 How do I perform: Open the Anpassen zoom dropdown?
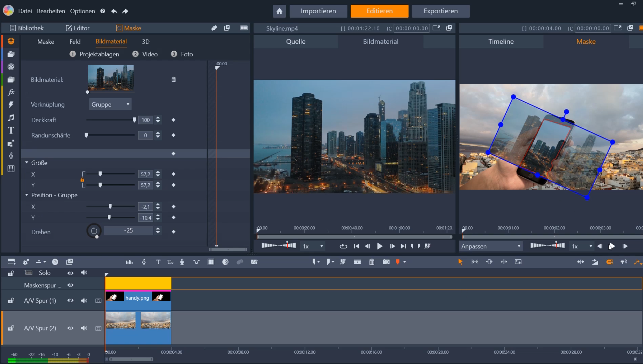pyautogui.click(x=490, y=246)
